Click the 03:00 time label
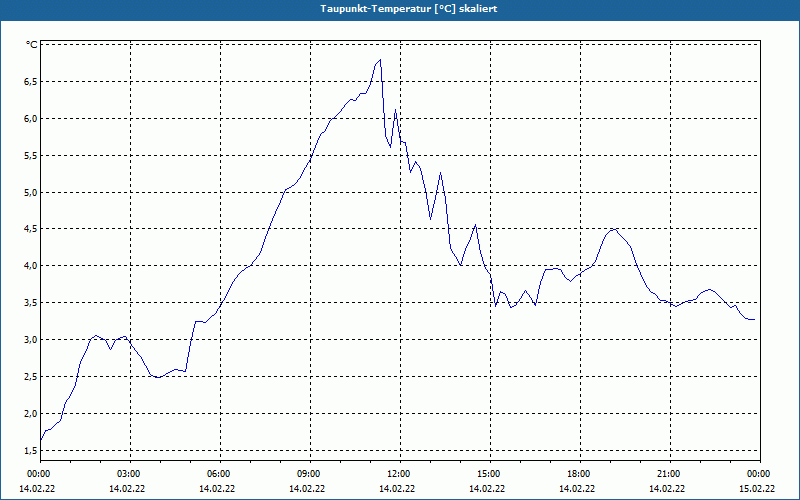 (x=128, y=474)
